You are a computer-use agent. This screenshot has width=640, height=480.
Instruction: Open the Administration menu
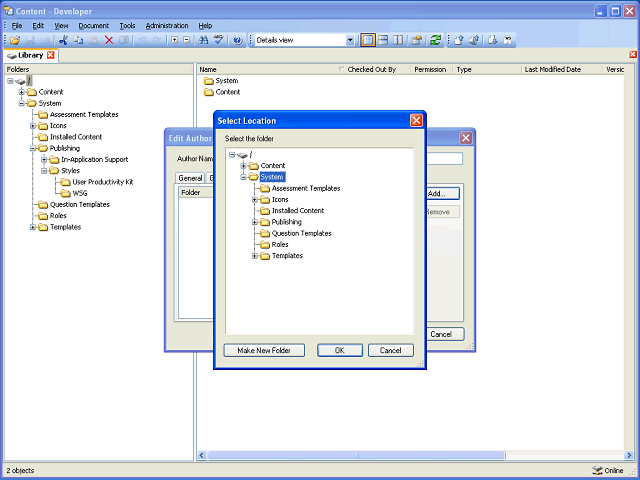point(167,26)
